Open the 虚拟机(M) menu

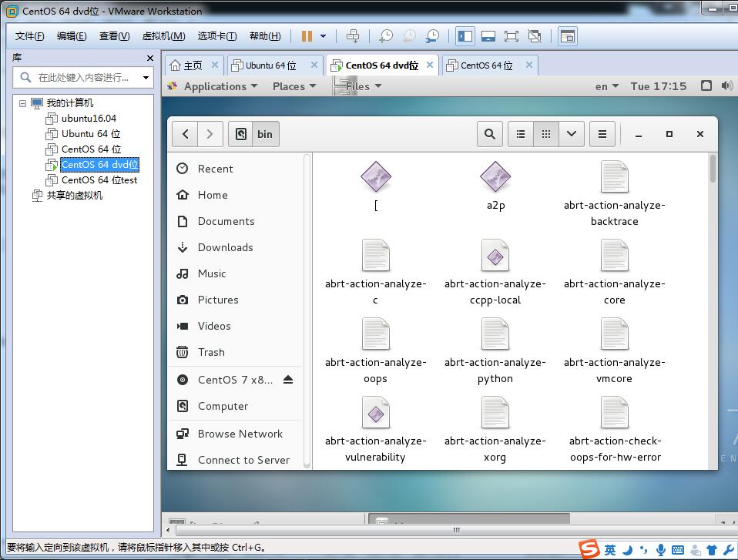163,36
